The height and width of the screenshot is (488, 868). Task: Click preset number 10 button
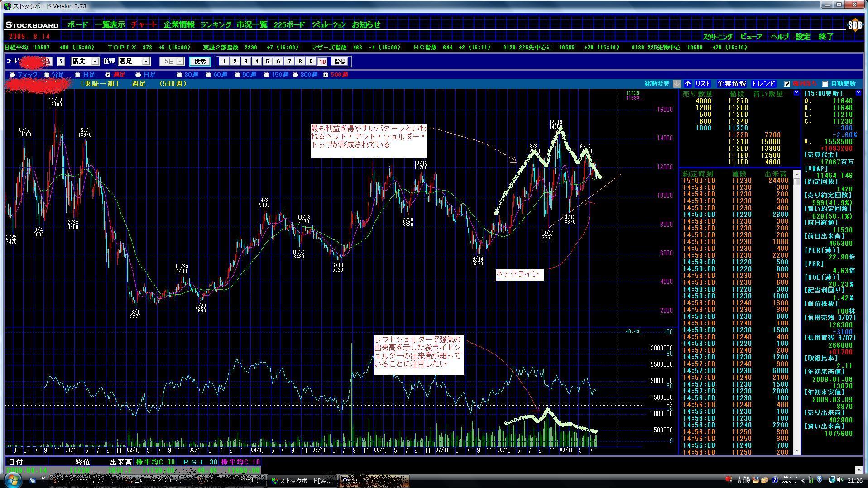[322, 62]
